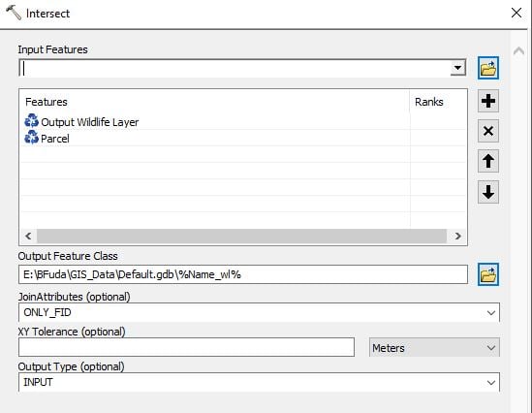532x413 pixels.
Task: Click the Intersect hammer tool icon
Action: click(14, 13)
